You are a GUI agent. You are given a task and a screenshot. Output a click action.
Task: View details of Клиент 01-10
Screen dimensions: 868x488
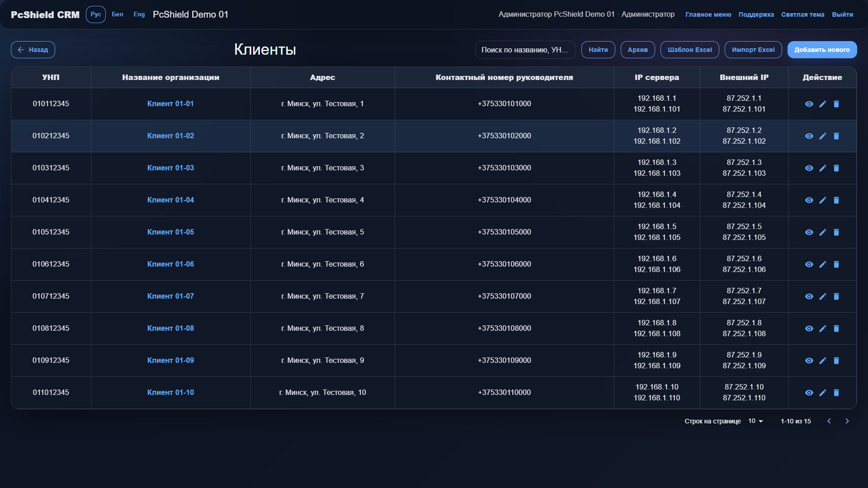pyautogui.click(x=809, y=393)
